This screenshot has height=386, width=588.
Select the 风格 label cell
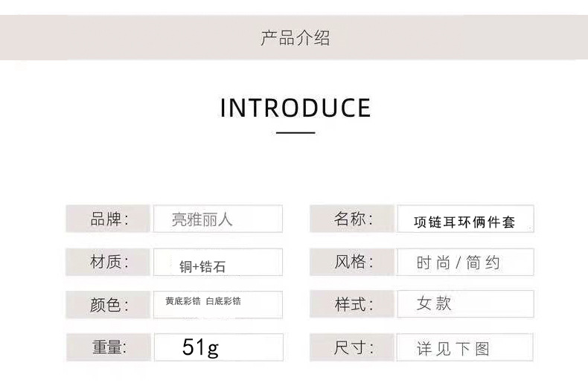click(x=352, y=262)
